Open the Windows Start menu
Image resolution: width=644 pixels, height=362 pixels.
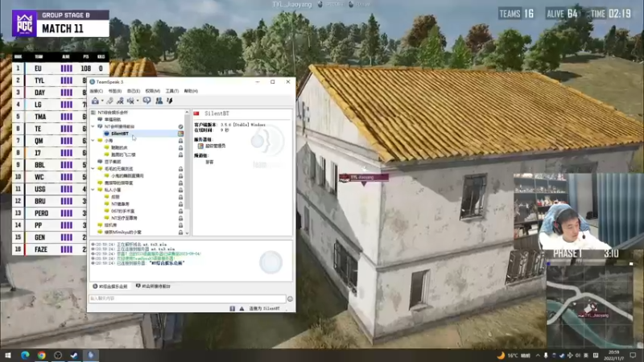8,355
